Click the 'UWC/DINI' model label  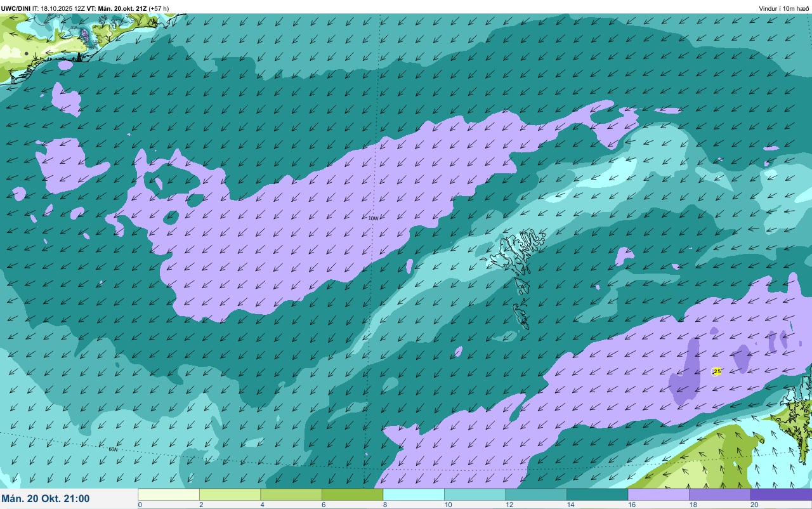tap(16, 8)
